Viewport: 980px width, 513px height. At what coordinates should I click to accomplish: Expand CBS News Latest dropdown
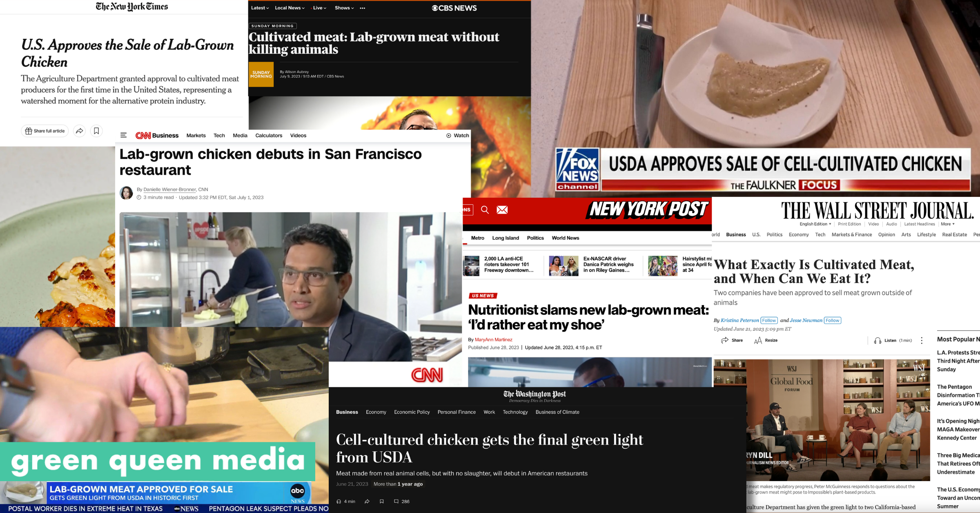tap(260, 8)
